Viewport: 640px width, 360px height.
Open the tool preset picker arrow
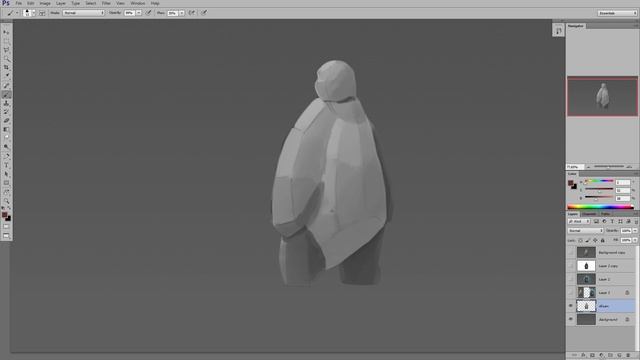tap(17, 13)
